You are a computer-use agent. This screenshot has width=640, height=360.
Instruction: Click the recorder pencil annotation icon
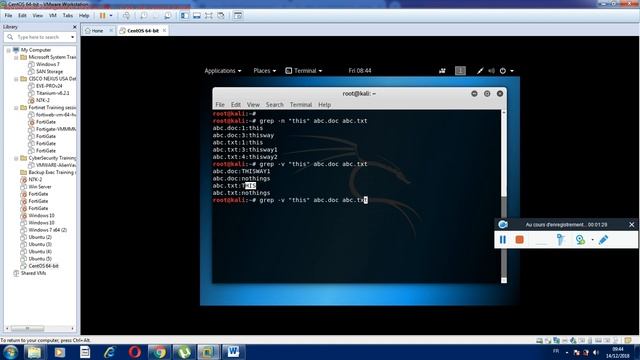pos(603,240)
